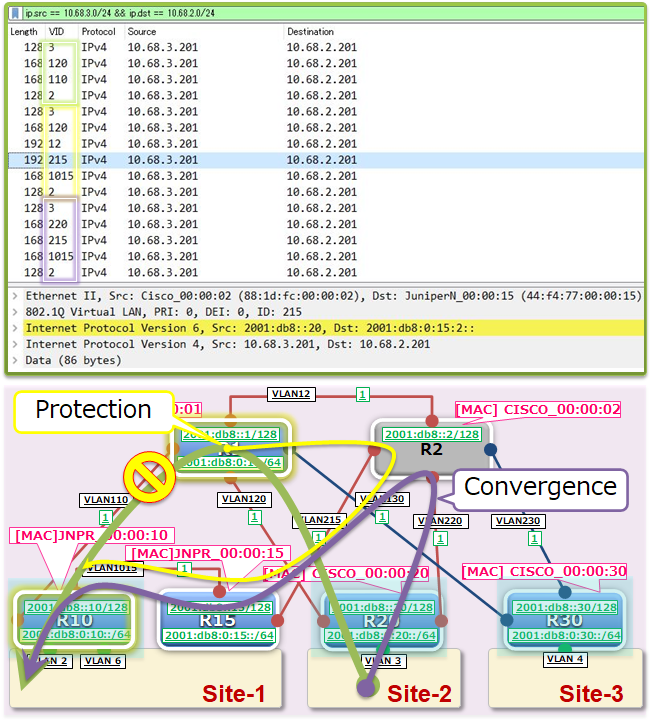
Task: Click the Internet Protocol Version 6 highlighted text
Action: (250, 328)
